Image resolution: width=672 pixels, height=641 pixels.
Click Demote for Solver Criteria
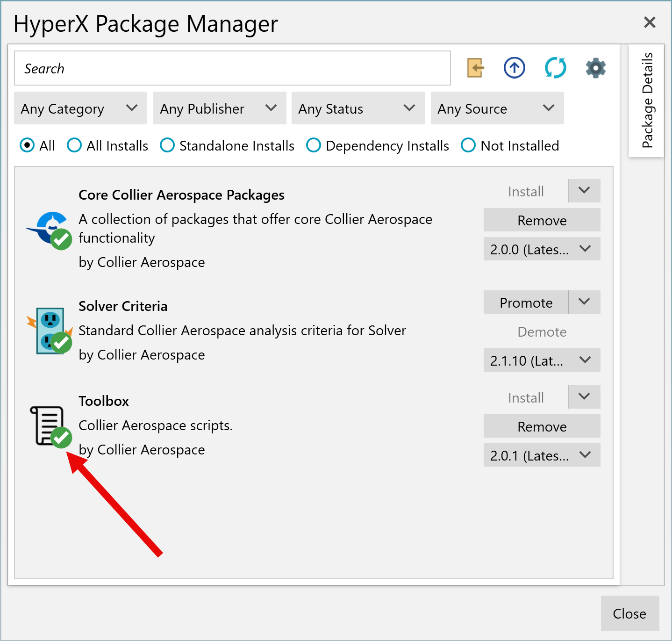point(542,331)
